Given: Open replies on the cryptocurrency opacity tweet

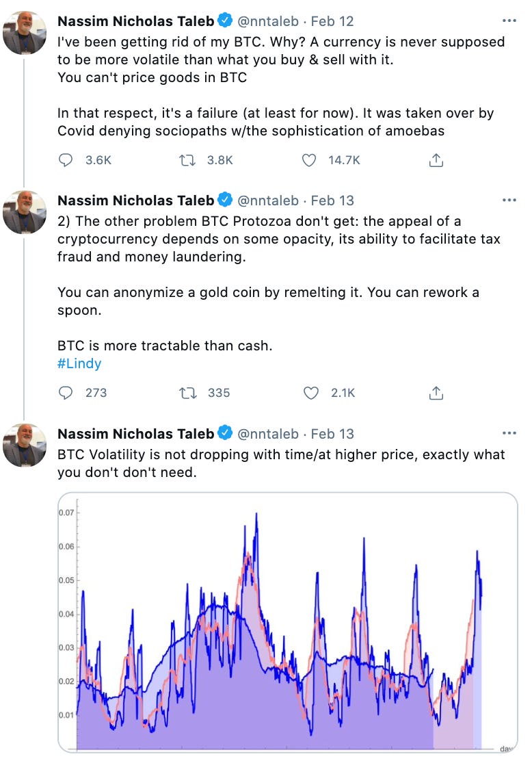Looking at the screenshot, I should point(65,393).
